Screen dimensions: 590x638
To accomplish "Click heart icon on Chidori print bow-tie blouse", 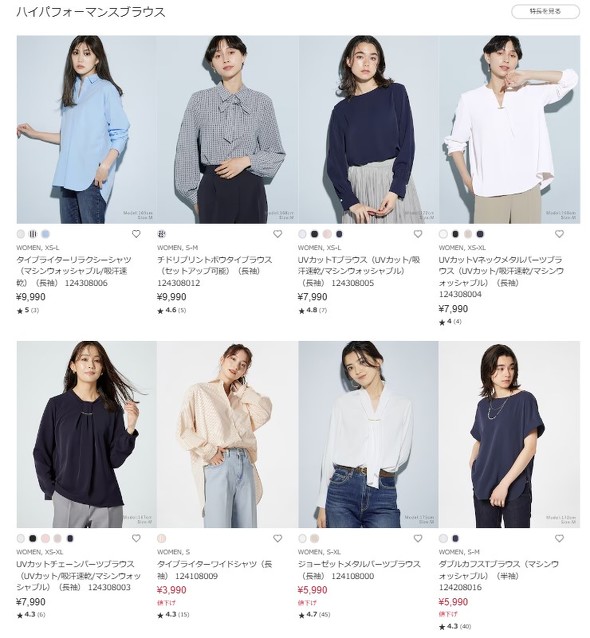I will click(x=277, y=234).
